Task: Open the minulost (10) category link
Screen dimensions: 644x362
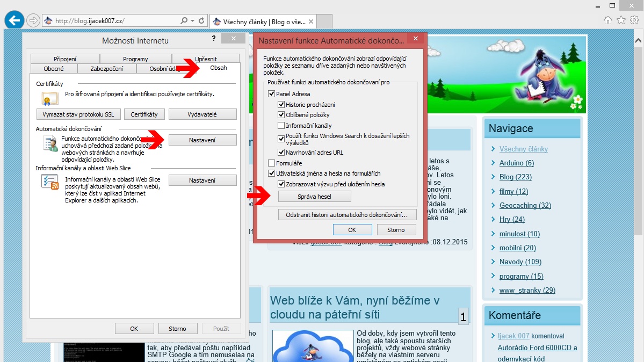Action: [x=519, y=234]
